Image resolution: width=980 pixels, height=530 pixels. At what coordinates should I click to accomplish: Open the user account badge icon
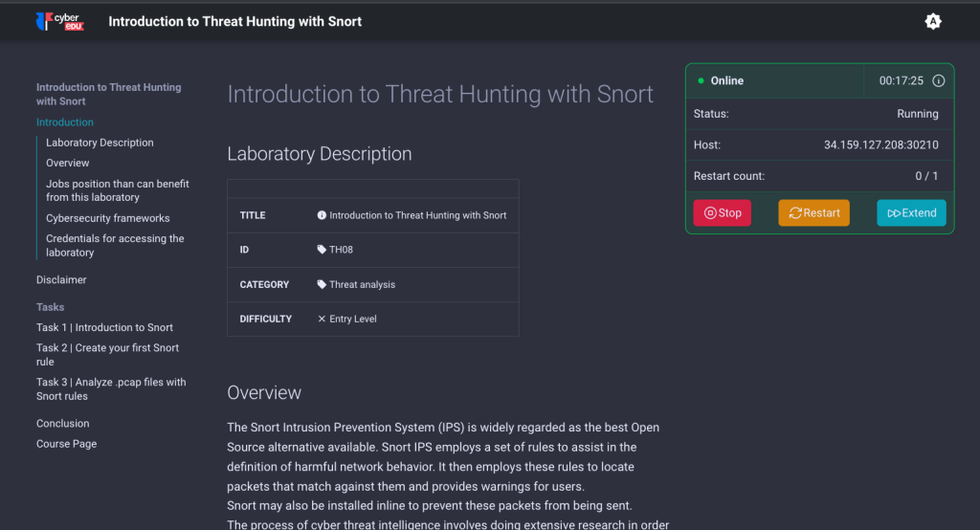932,21
